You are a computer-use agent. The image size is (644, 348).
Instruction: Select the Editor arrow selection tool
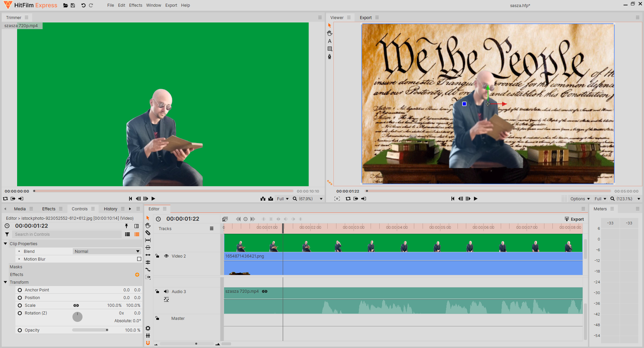[148, 218]
